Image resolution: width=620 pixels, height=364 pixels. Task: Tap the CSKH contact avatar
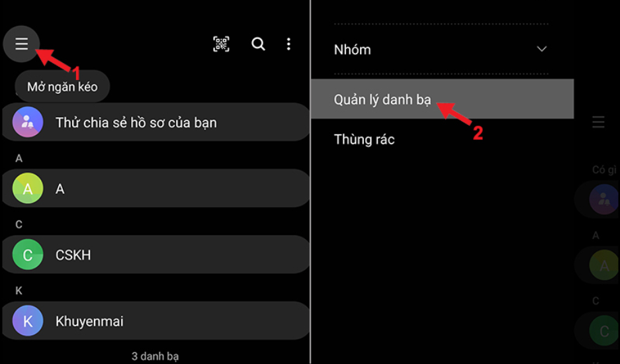click(28, 254)
